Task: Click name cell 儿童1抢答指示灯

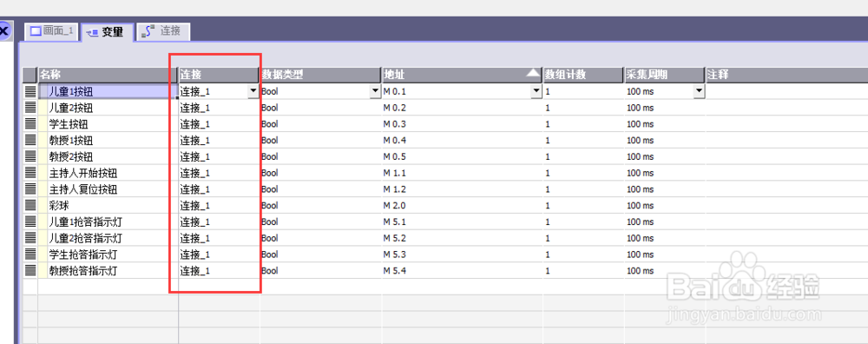Action: coord(108,222)
